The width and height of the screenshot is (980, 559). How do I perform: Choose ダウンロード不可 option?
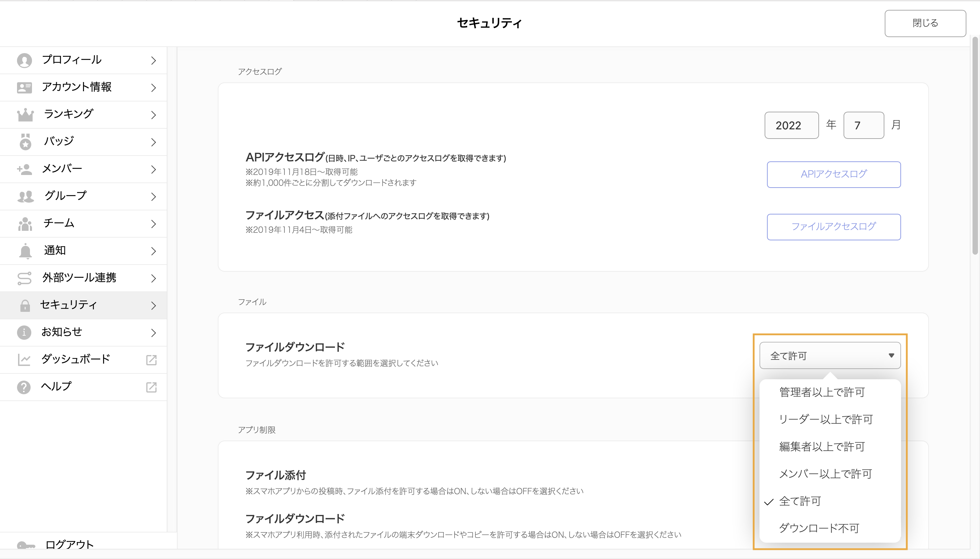pos(830,529)
